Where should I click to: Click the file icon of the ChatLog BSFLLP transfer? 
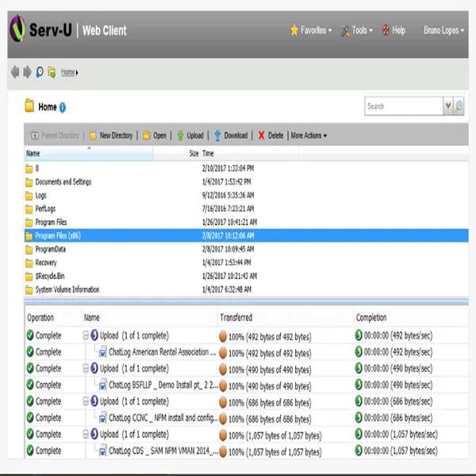point(103,385)
